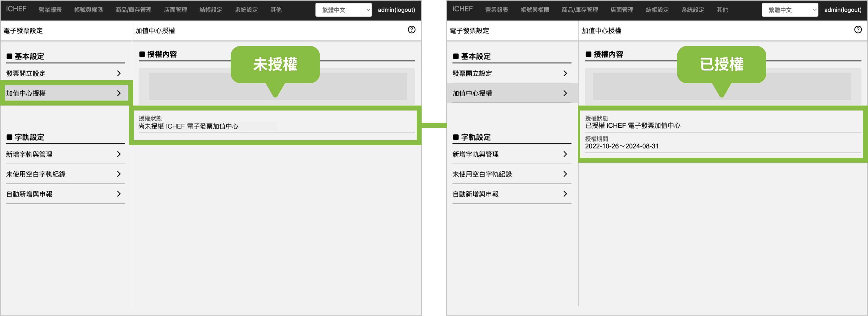The image size is (868, 316).
Task: Expand 加值中心授權 in the highlighted 未授權 sidebar
Action: click(119, 93)
